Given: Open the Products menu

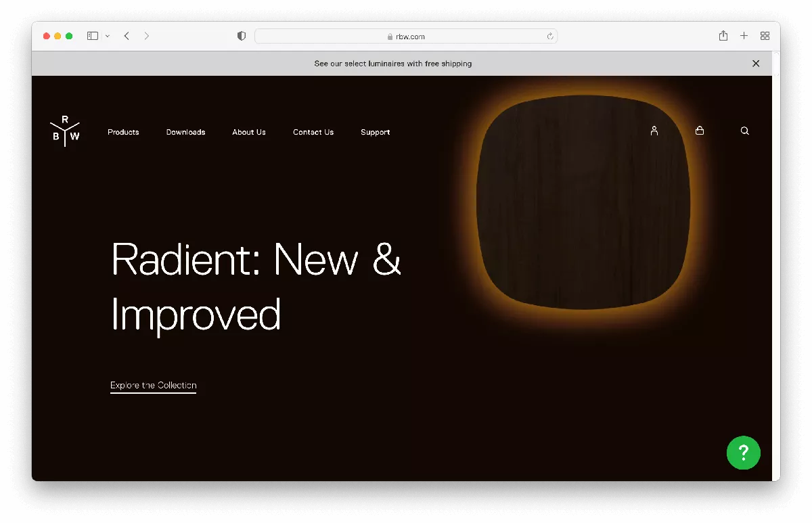Looking at the screenshot, I should tap(123, 132).
